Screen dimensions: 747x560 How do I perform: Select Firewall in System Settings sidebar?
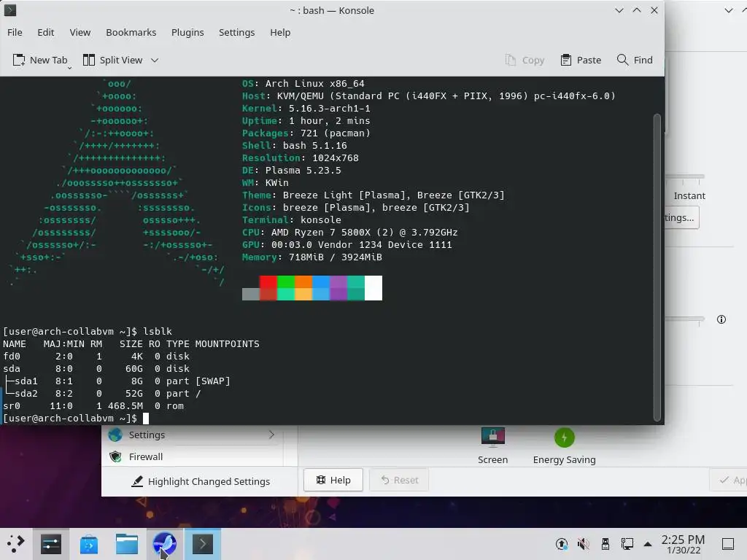(192, 456)
